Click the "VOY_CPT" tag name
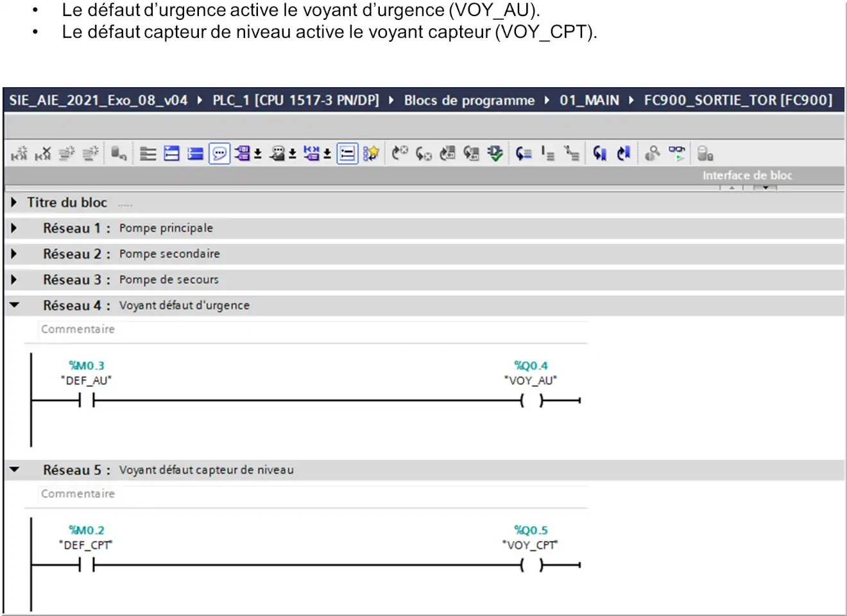847x616 pixels. tap(531, 545)
